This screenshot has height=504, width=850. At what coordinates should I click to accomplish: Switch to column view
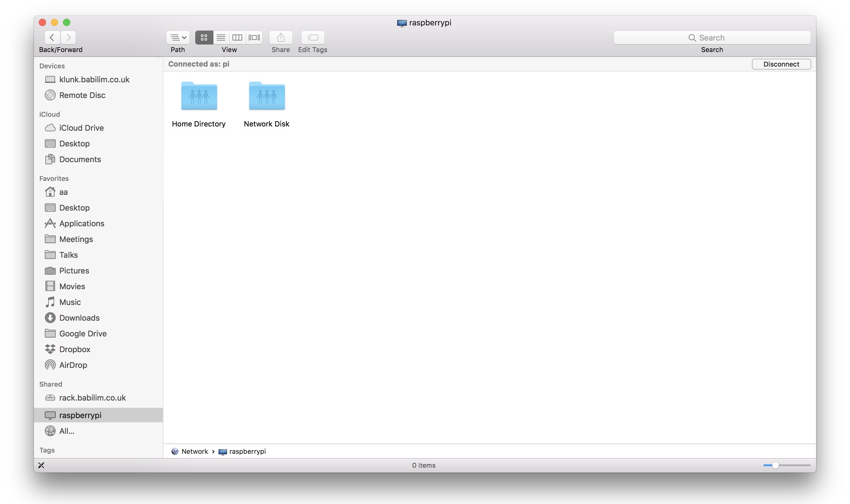coord(237,37)
